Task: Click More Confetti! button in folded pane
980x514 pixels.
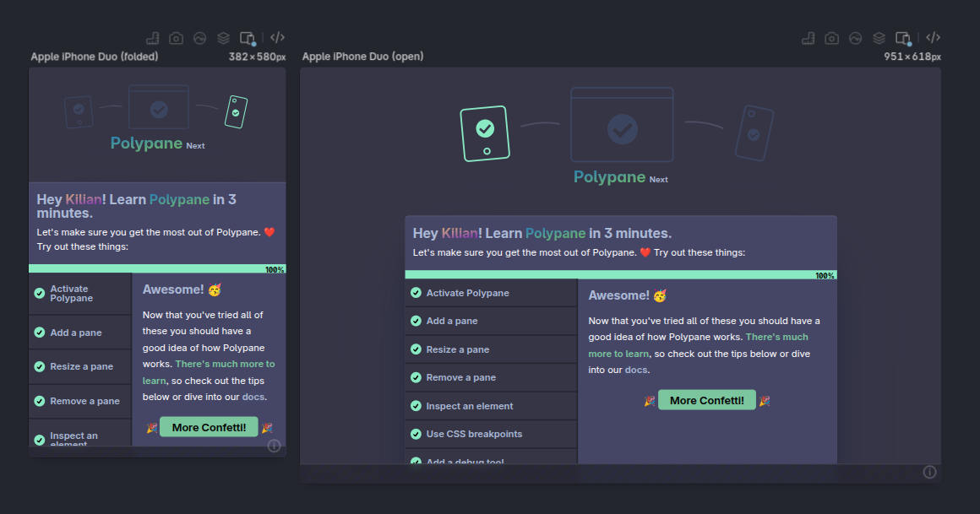Action: 209,427
